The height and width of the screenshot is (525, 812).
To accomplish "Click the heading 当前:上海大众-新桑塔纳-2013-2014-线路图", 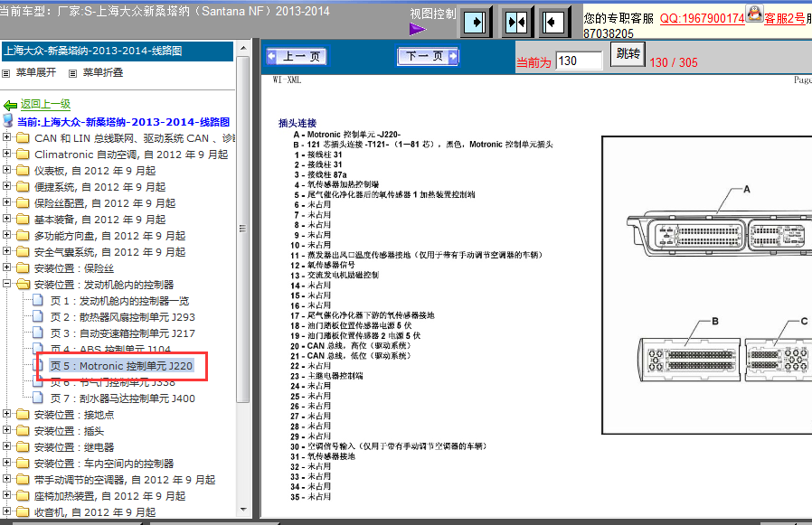I will pyautogui.click(x=123, y=122).
